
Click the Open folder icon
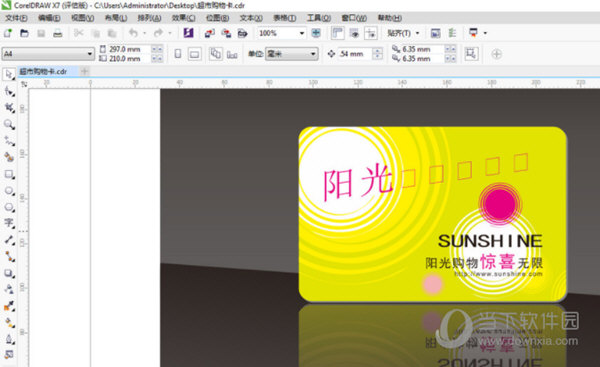click(24, 33)
